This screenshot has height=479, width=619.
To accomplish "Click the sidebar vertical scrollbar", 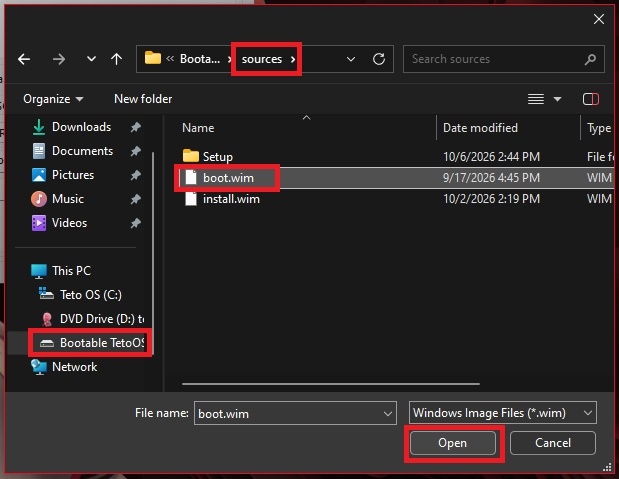I will click(153, 253).
